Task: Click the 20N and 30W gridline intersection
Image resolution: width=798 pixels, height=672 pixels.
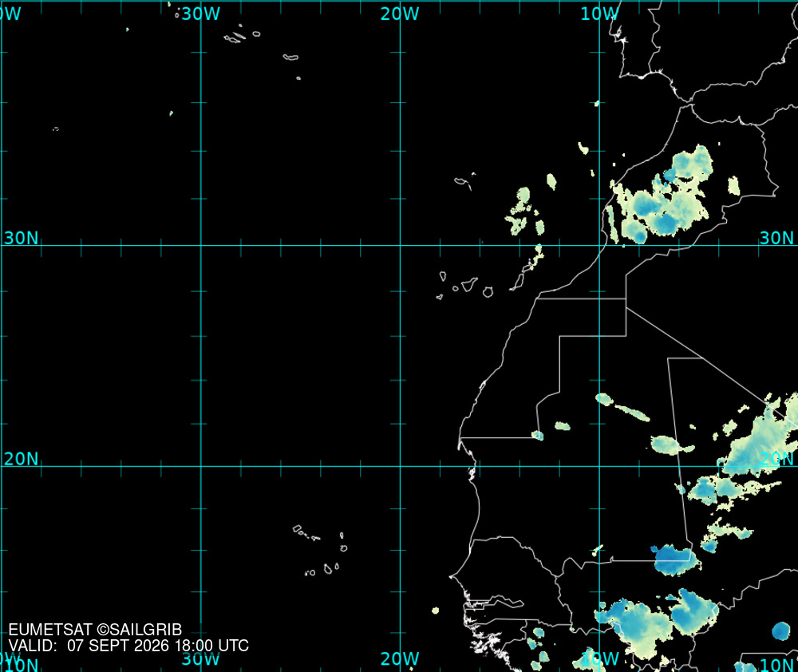Action: coord(201,466)
